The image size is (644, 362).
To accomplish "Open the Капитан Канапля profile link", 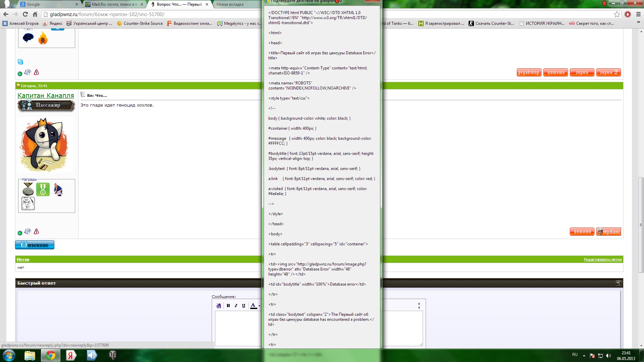I will pos(46,96).
